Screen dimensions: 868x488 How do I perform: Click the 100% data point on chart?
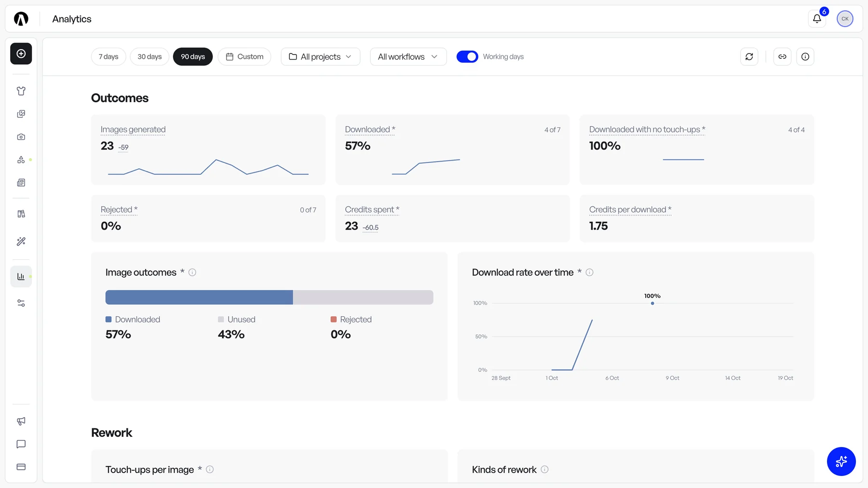pos(652,303)
